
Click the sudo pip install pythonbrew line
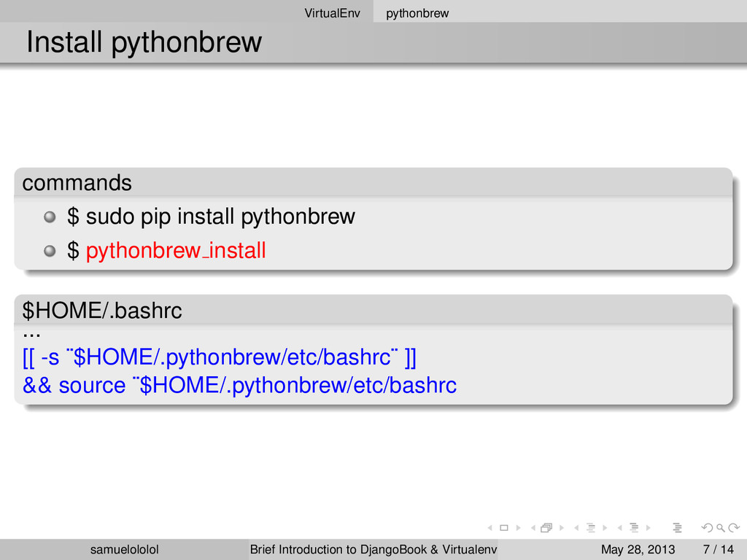(x=211, y=217)
